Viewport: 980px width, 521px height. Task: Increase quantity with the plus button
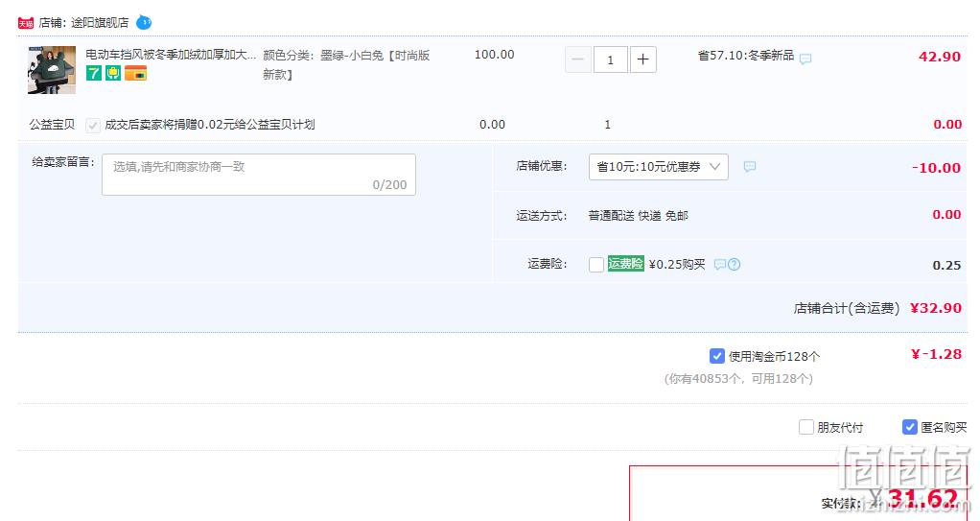tap(643, 60)
